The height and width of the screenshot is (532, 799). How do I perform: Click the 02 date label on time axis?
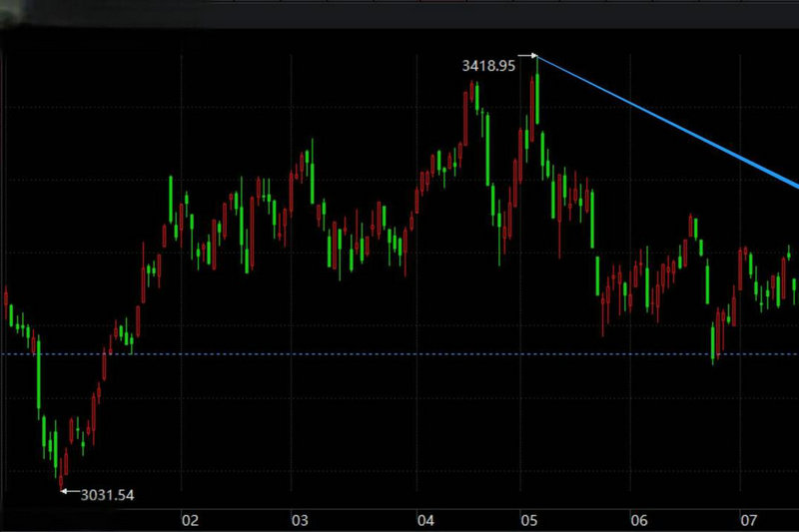(190, 520)
